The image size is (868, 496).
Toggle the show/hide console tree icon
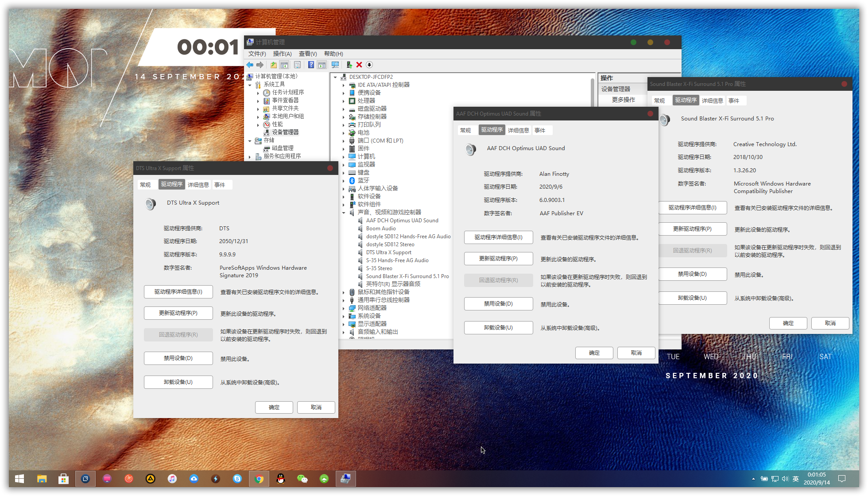click(284, 65)
